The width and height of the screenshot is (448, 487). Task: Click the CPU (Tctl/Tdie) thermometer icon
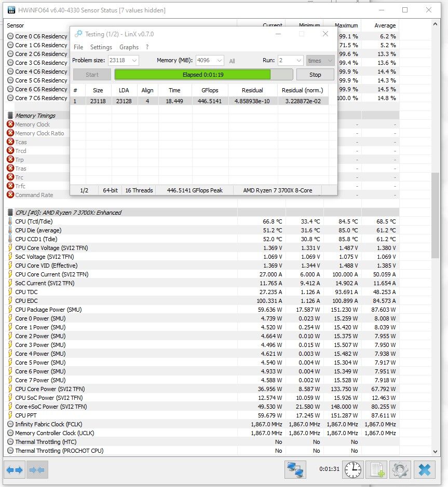(10, 221)
